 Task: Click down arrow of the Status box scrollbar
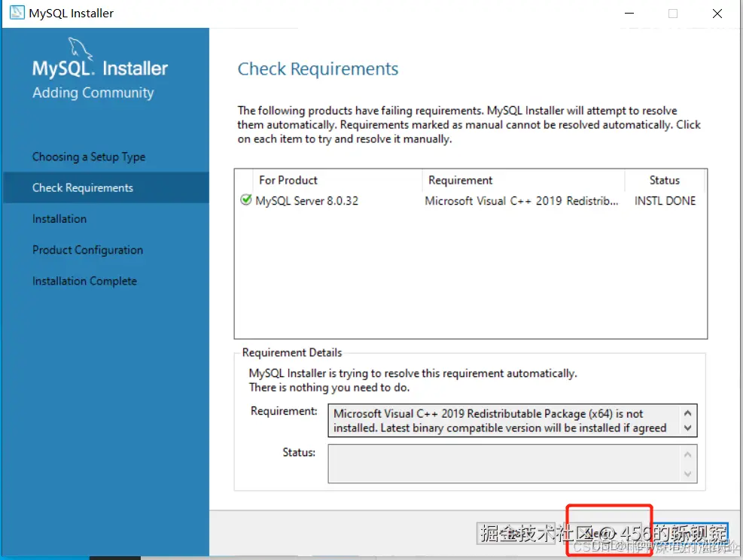pos(687,473)
